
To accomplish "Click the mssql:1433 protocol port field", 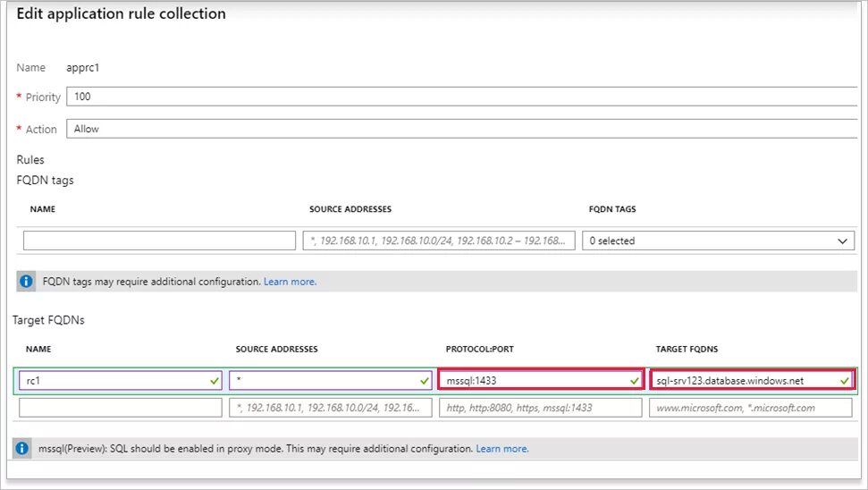I will tap(541, 380).
